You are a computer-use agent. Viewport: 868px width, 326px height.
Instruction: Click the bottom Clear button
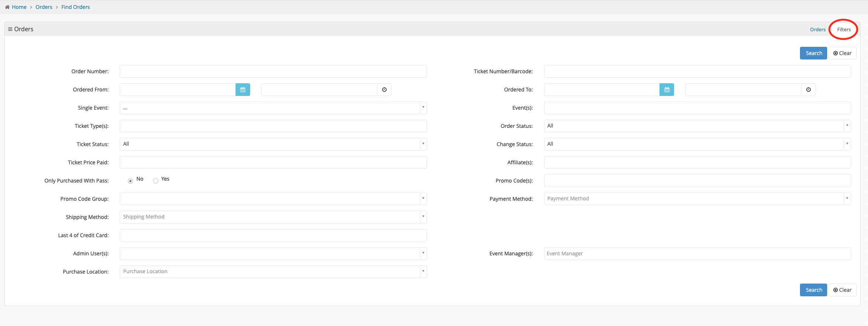point(842,290)
